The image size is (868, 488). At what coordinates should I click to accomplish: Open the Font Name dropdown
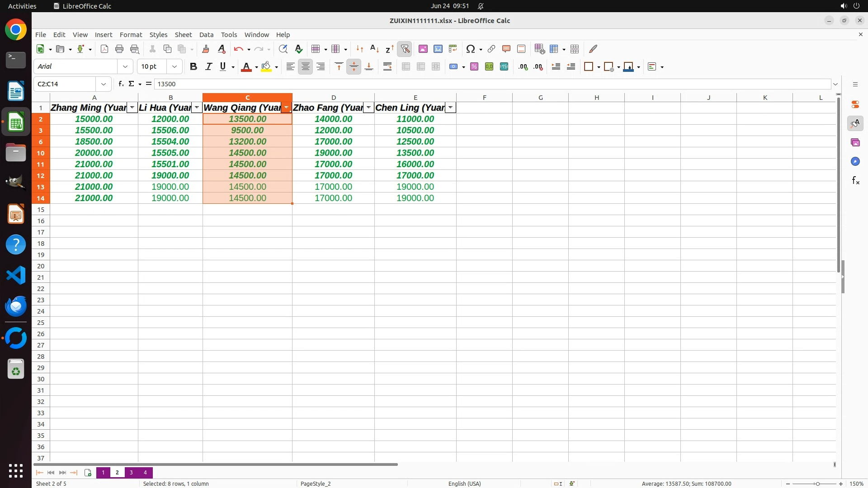(x=125, y=67)
